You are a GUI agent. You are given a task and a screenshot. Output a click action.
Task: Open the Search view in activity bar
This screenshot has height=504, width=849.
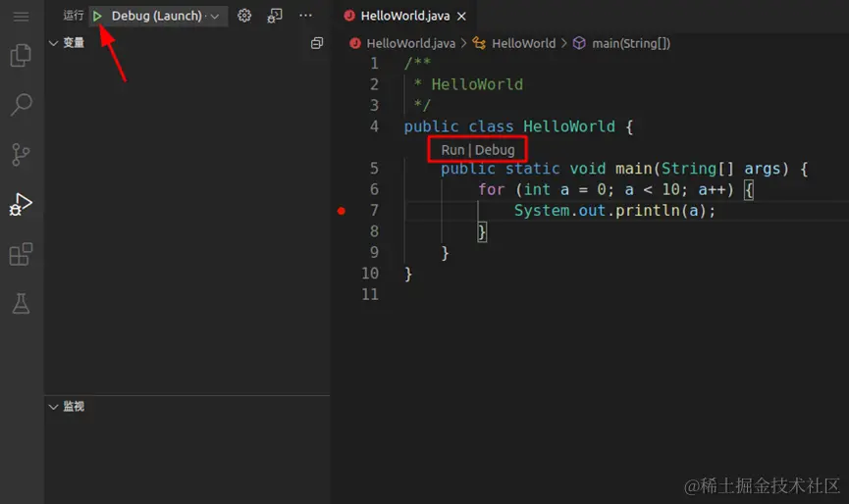click(22, 104)
